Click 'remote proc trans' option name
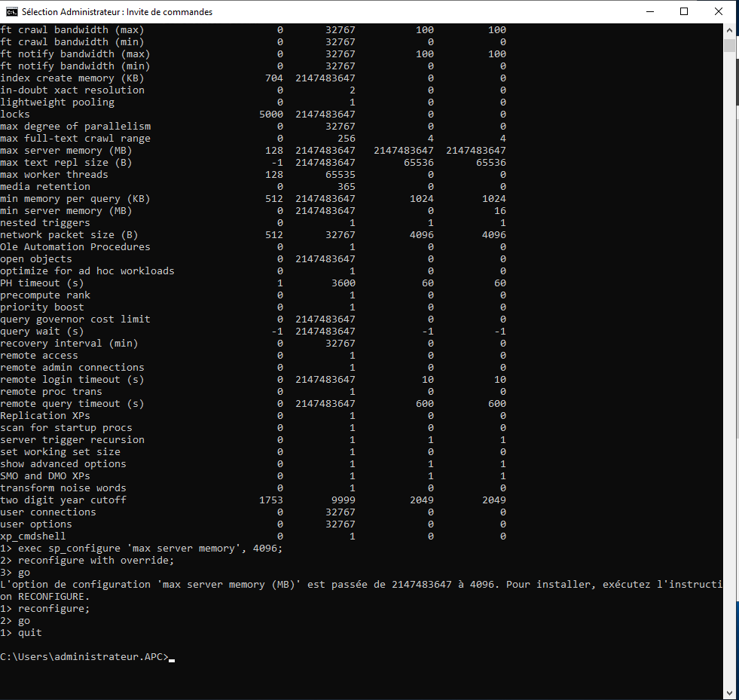 [x=51, y=391]
